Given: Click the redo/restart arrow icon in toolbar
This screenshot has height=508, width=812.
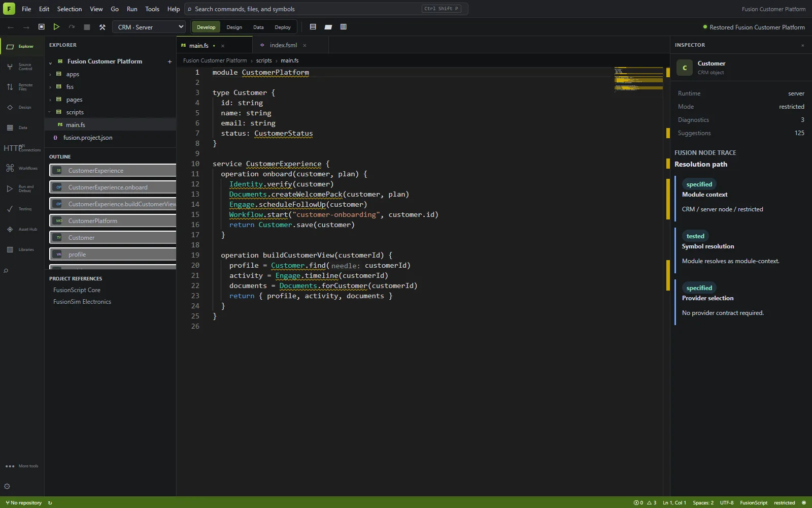Looking at the screenshot, I should coord(72,27).
